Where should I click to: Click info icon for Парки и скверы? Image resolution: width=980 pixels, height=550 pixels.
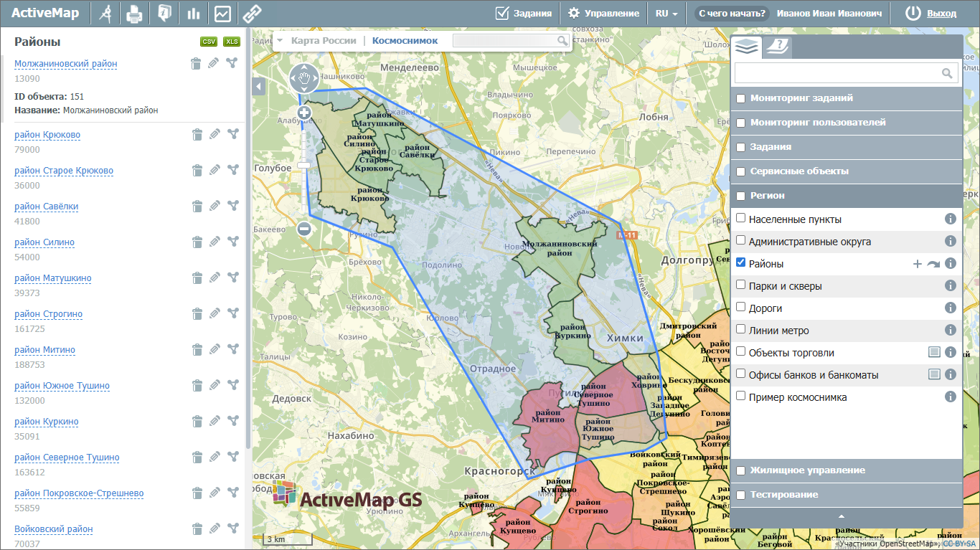(951, 285)
